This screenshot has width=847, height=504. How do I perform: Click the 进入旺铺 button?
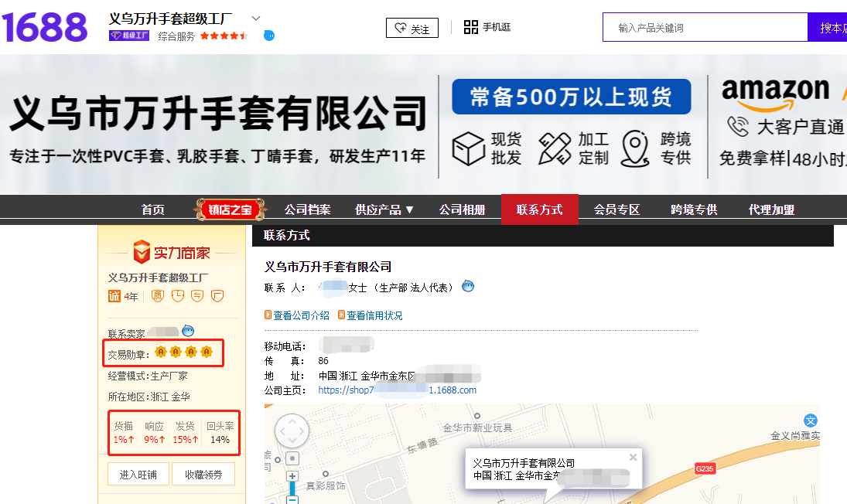click(x=138, y=475)
